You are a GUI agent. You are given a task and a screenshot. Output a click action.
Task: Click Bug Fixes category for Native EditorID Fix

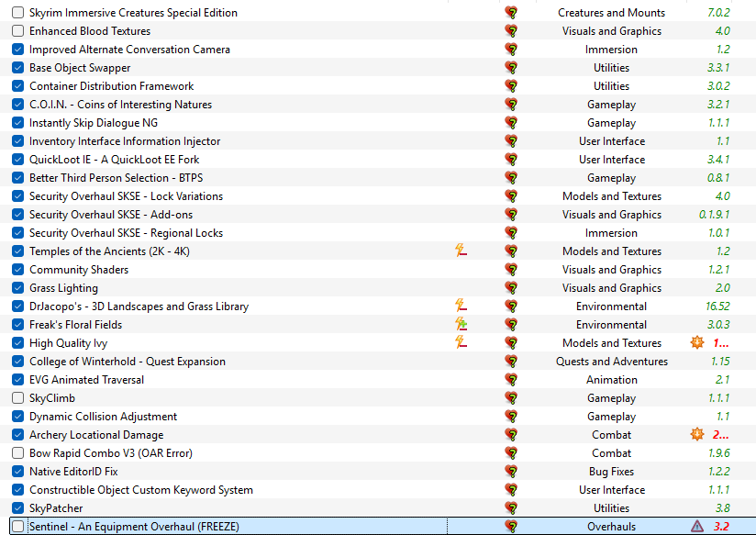pos(611,472)
